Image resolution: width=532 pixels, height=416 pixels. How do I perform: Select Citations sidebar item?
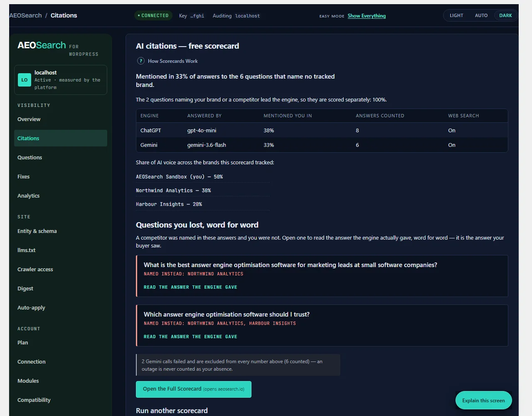[61, 138]
